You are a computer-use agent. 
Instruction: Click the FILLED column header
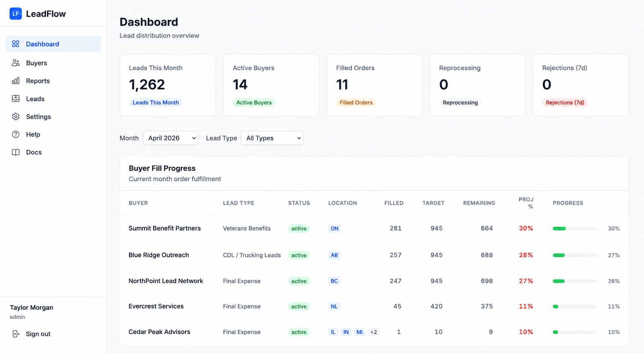click(394, 203)
